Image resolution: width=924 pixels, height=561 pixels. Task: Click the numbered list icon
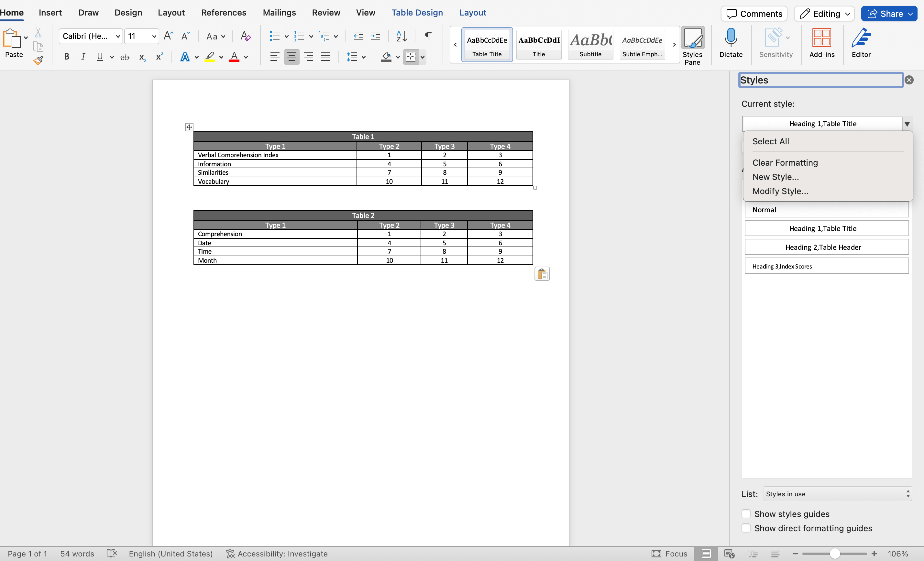click(x=299, y=36)
